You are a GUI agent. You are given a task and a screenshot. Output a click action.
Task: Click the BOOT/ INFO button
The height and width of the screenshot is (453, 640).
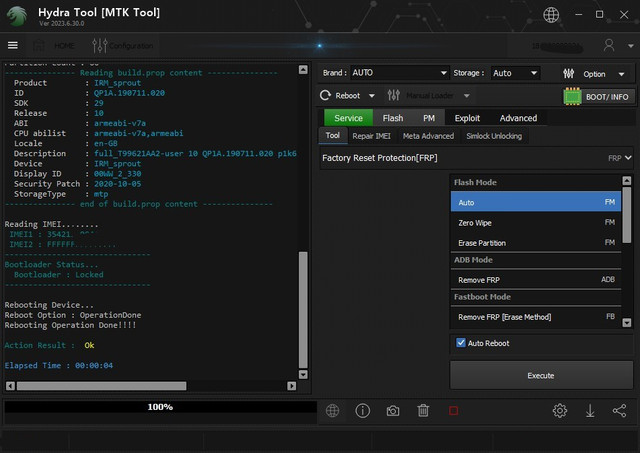597,97
